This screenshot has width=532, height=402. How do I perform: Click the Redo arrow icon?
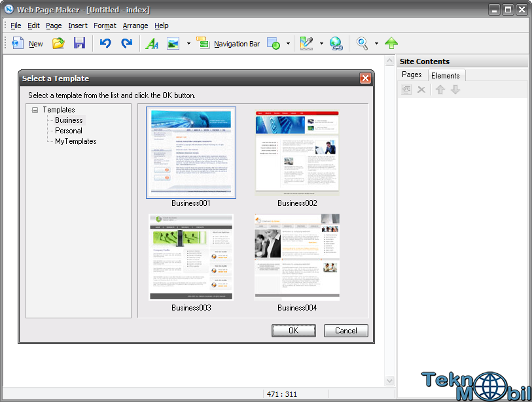click(126, 43)
